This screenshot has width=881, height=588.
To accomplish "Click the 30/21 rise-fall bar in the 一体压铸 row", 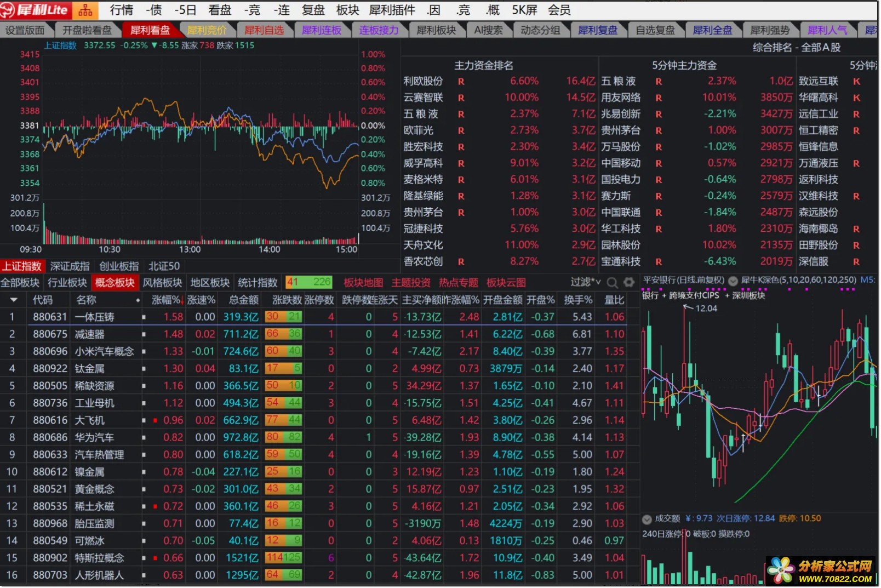I will [x=283, y=317].
